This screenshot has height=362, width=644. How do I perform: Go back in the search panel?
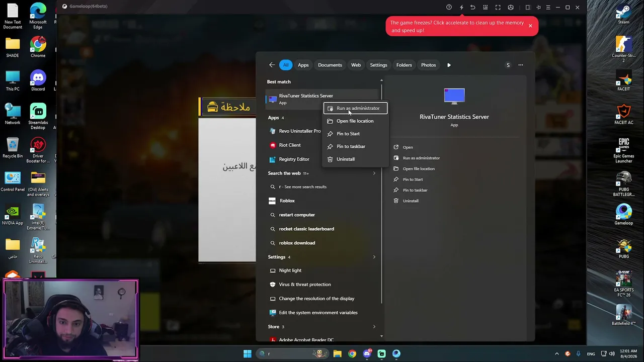272,65
